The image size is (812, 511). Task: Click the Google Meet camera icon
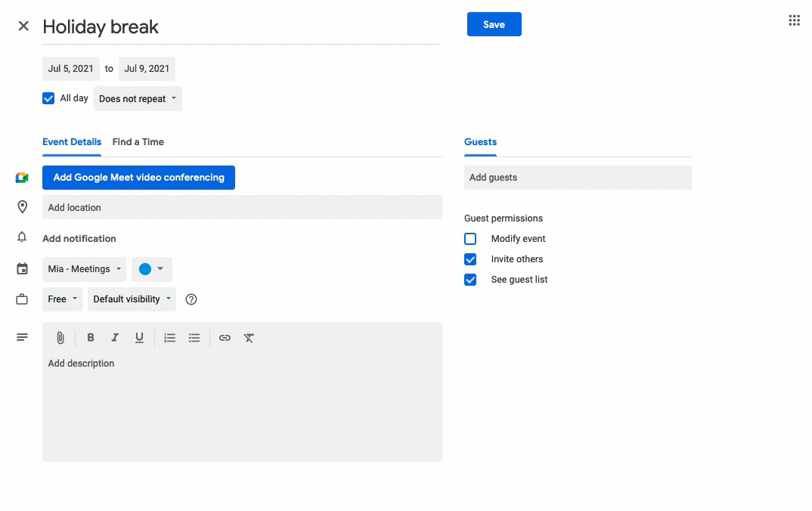(x=22, y=178)
